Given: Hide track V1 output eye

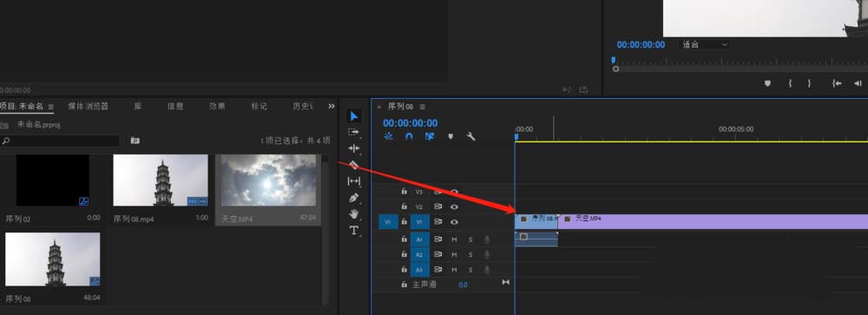Looking at the screenshot, I should pos(455,222).
